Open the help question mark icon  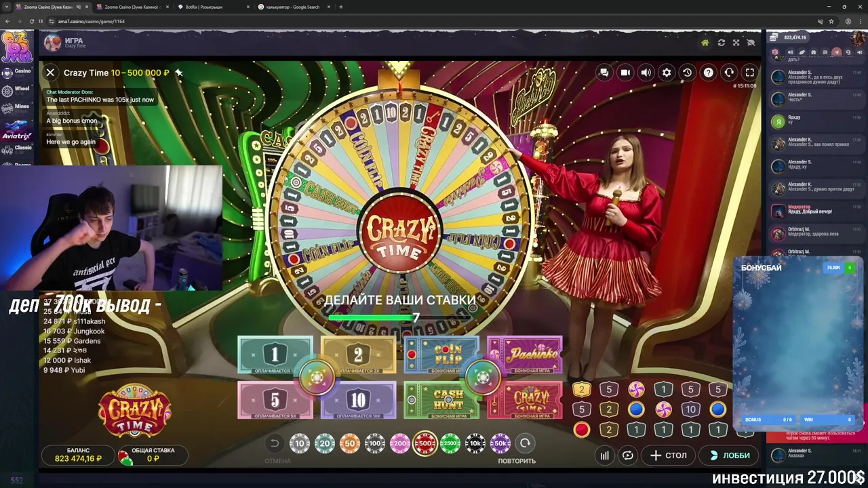[x=708, y=73]
